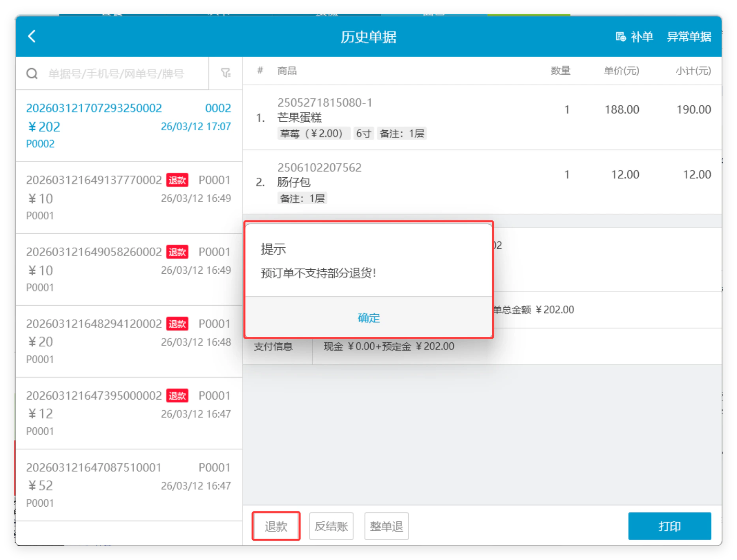Viewport: 737px width, 560px height.
Task: Click the blue 打印 button
Action: pos(669,526)
